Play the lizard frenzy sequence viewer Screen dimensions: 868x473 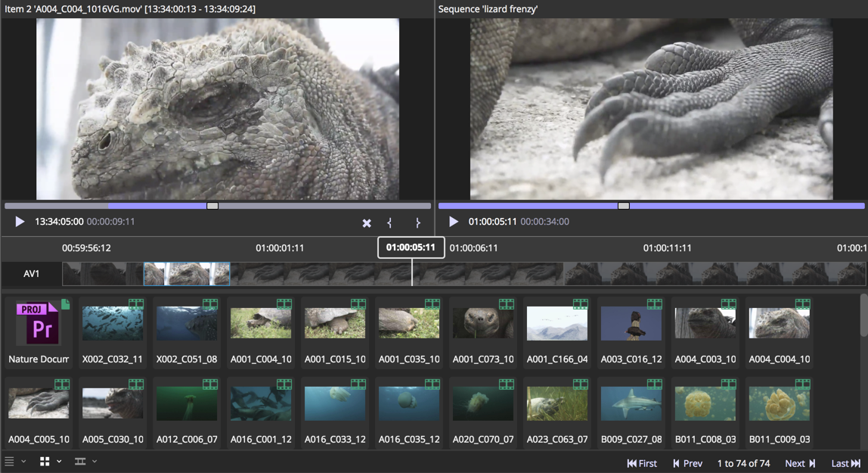454,222
